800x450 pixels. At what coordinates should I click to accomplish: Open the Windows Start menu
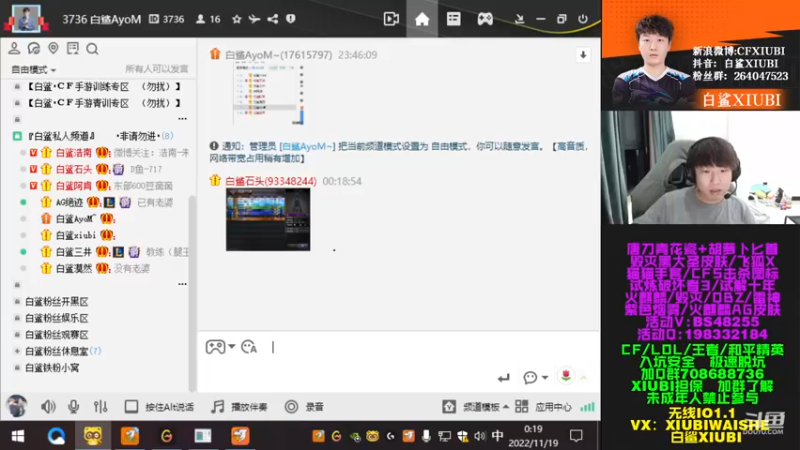click(x=18, y=436)
